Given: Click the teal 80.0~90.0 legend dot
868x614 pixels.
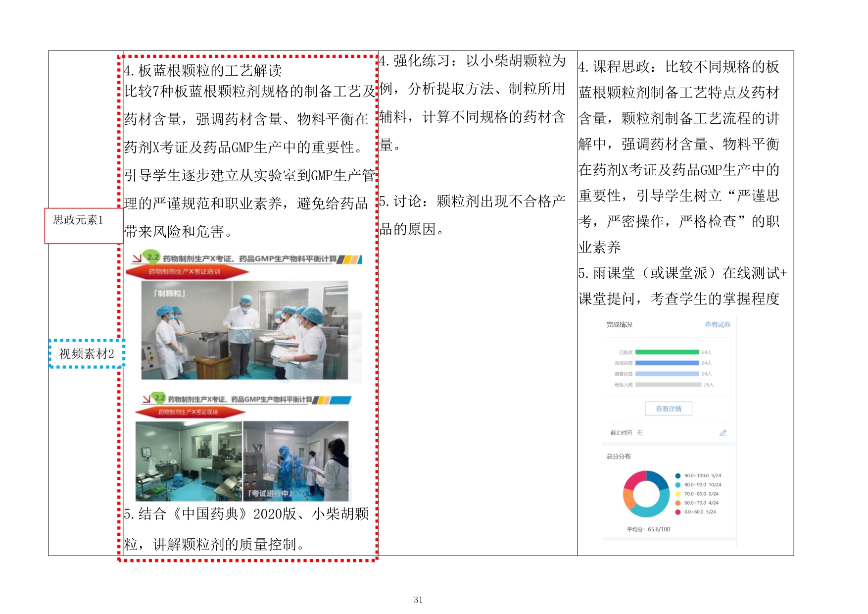Looking at the screenshot, I should point(677,485).
